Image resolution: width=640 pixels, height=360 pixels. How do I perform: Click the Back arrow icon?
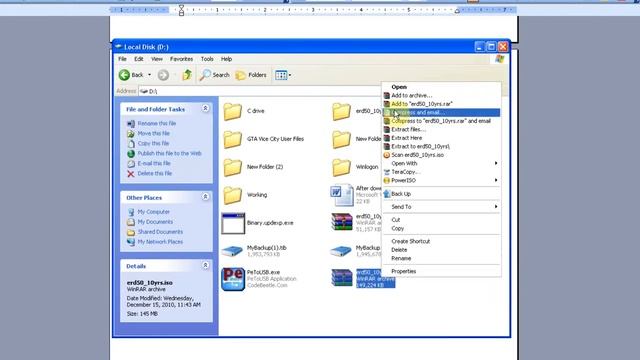point(124,75)
